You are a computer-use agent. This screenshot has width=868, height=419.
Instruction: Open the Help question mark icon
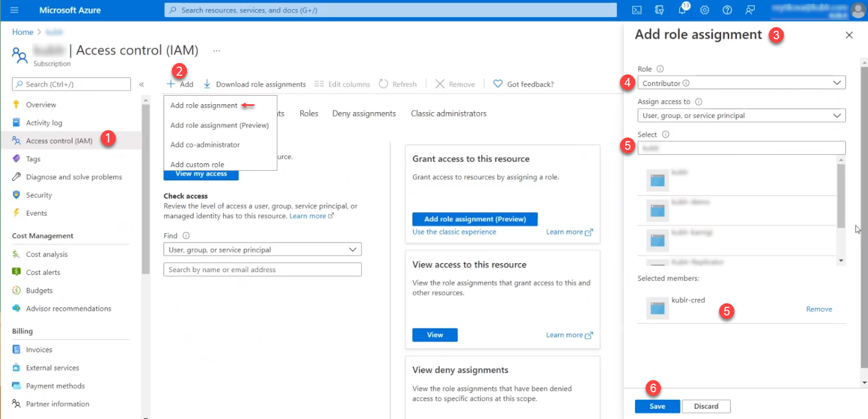(x=727, y=10)
